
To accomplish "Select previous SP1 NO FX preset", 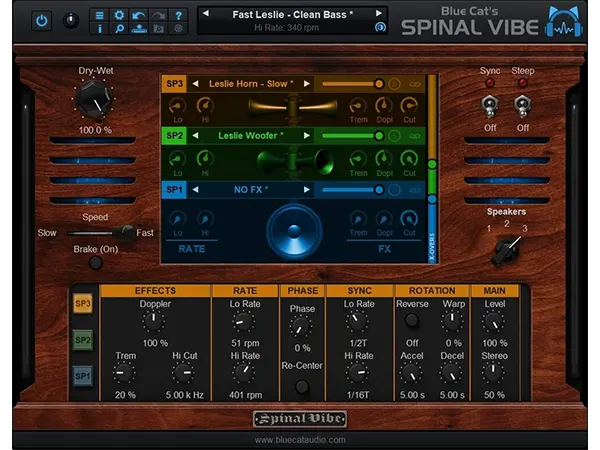I will coord(195,190).
